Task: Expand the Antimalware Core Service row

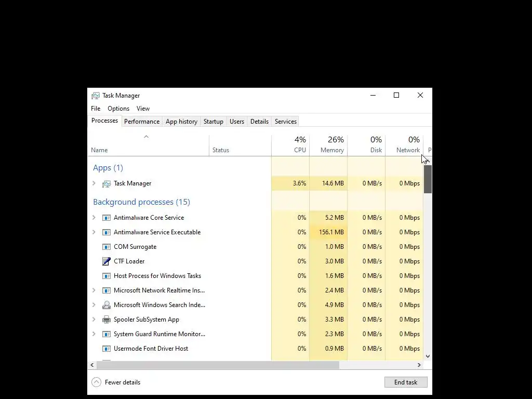Action: click(94, 218)
